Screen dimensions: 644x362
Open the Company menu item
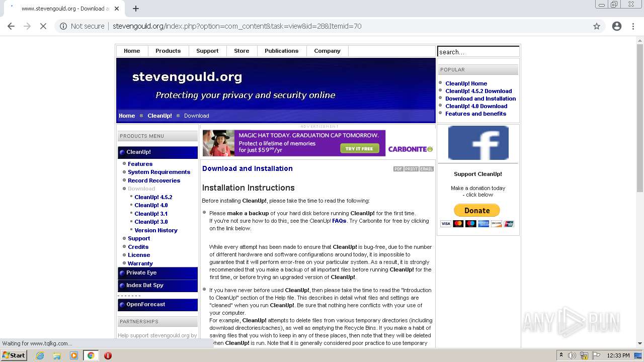(x=328, y=51)
